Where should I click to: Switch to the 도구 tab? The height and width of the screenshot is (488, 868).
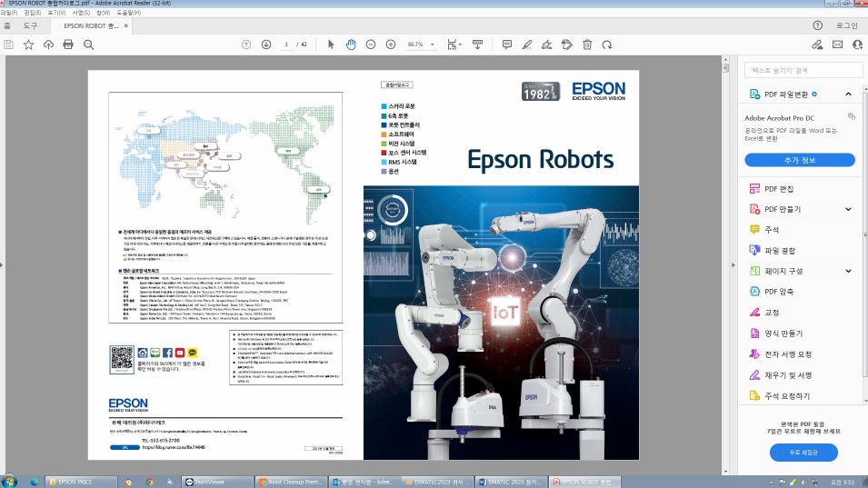(x=30, y=25)
